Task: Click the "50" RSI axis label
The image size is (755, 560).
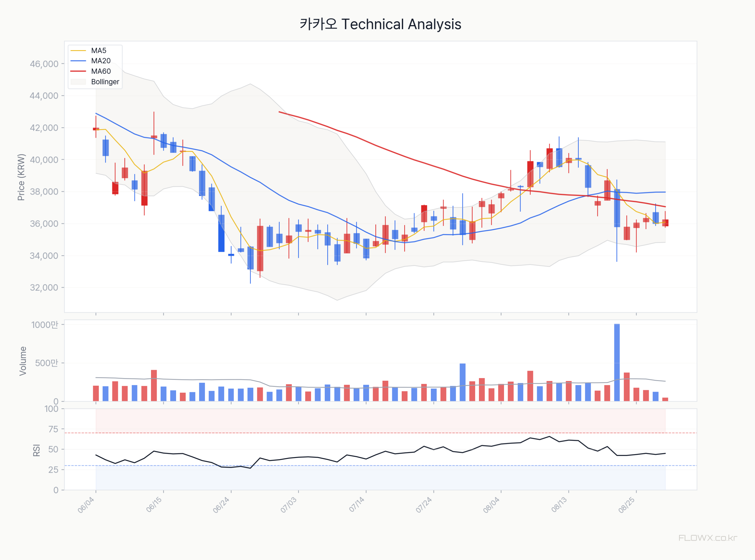Action: (54, 449)
